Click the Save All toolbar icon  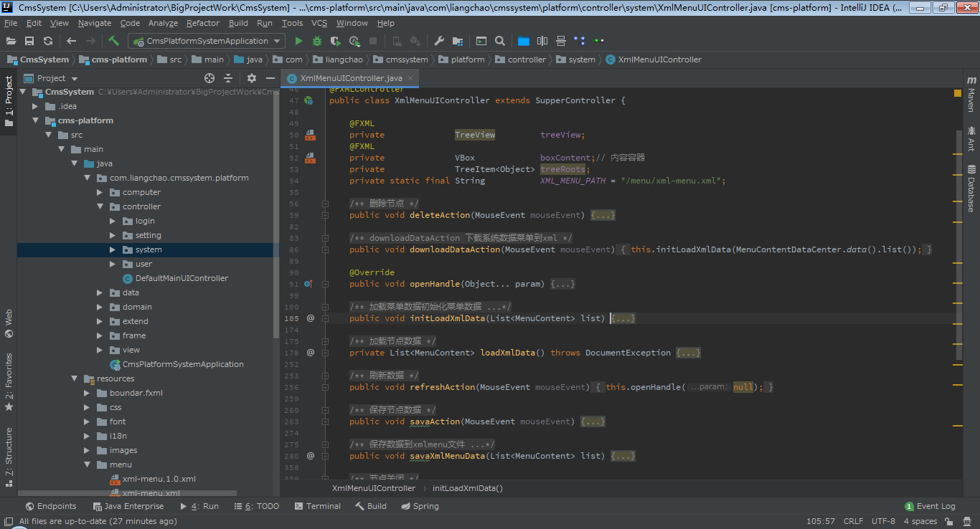(29, 41)
